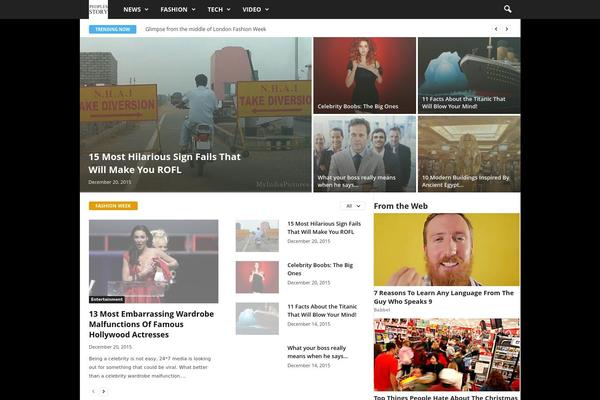
Task: Click the wardrobe malfunctions article image
Action: 153,261
